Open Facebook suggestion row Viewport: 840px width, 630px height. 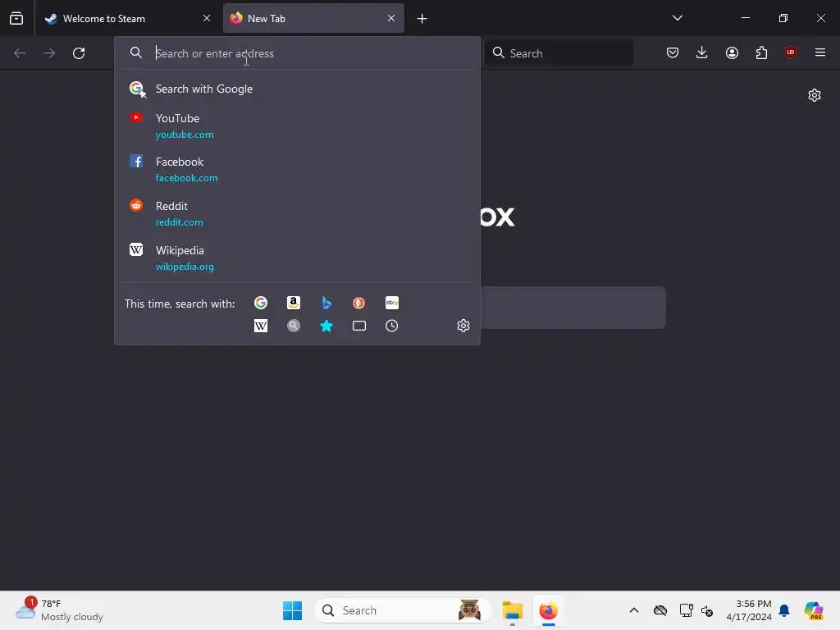pyautogui.click(x=297, y=169)
